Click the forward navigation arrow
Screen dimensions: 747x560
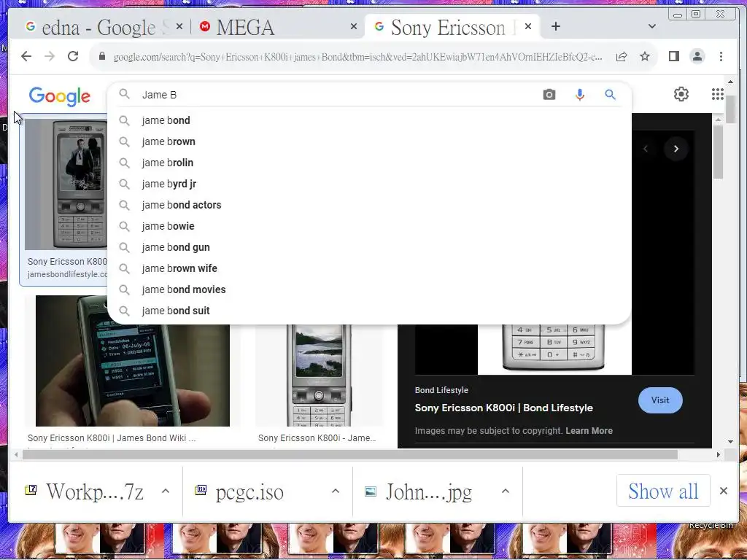click(50, 57)
